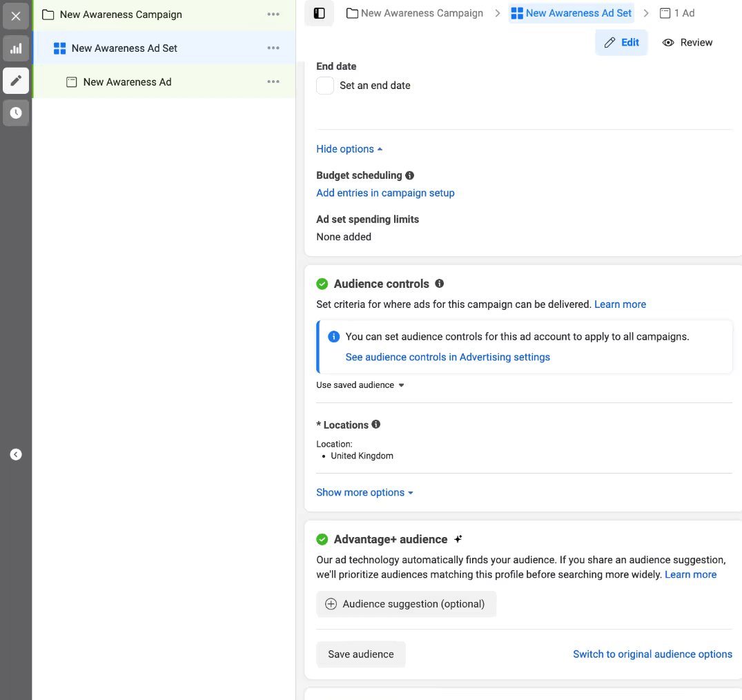Select the pencil edit icon in the sidebar
This screenshot has height=700, width=742.
click(x=16, y=81)
